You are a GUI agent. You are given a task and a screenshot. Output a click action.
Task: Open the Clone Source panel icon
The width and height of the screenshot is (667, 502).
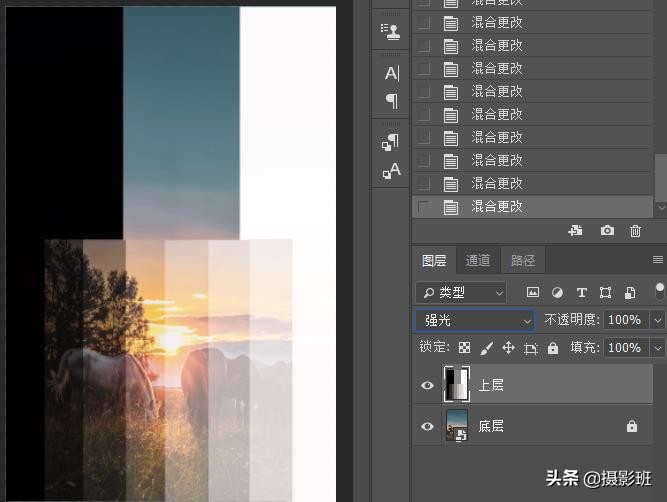(391, 31)
